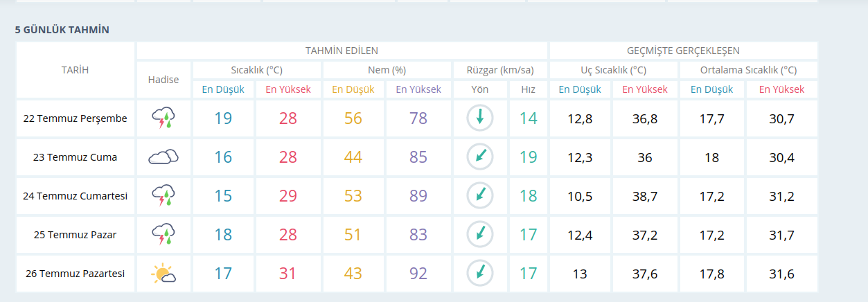868x302 pixels.
Task: Click thunderstorm icon for 24 Temmuz Cumartesi
Action: [x=163, y=196]
